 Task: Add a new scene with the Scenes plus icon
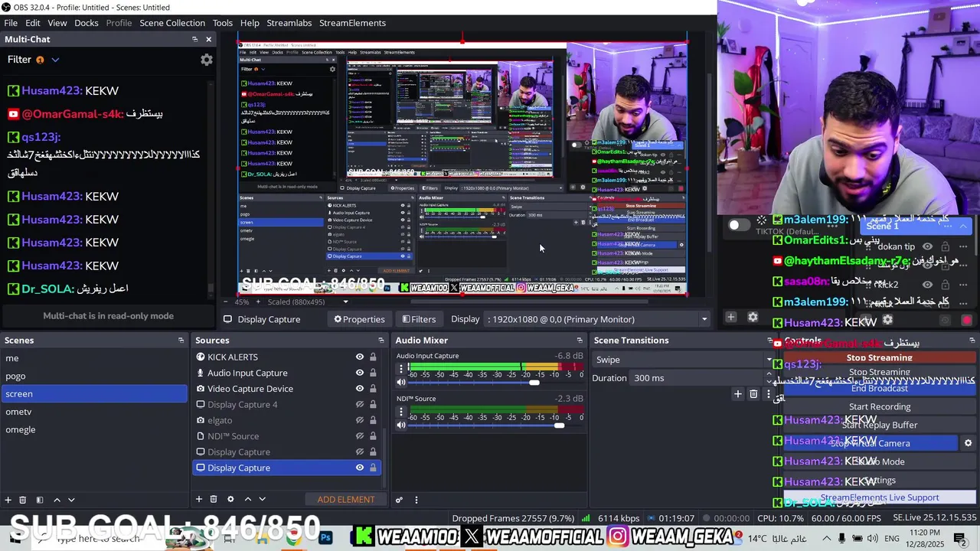click(8, 500)
